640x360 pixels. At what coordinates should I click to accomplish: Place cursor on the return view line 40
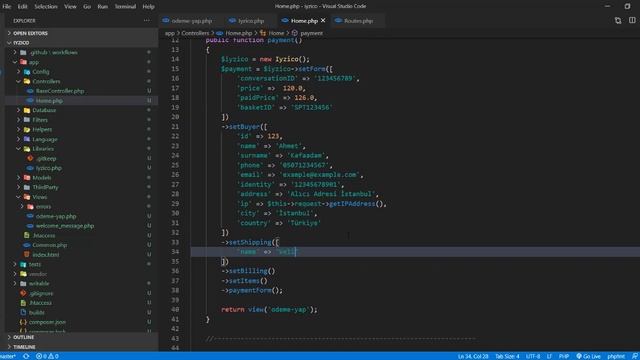[269, 310]
